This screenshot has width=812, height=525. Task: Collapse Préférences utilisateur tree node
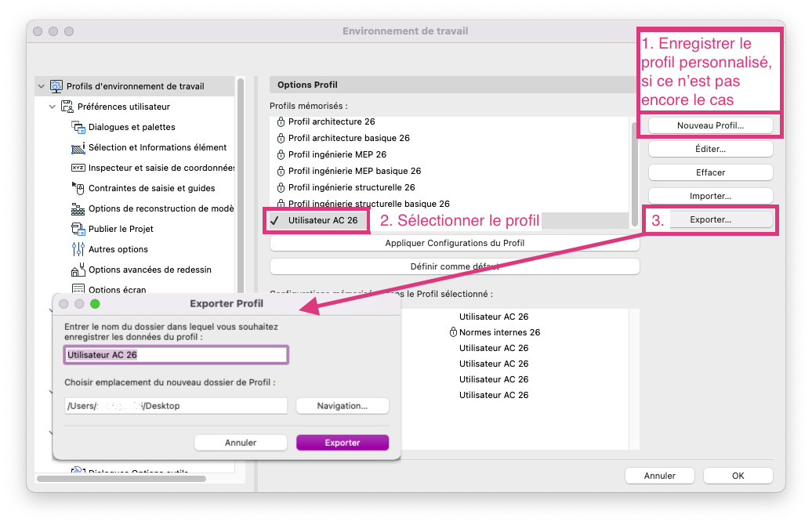pyautogui.click(x=53, y=107)
